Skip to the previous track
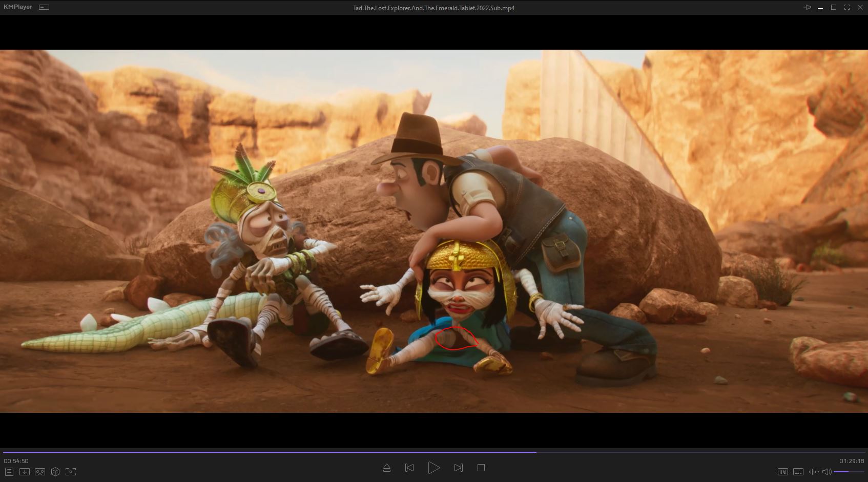The height and width of the screenshot is (482, 868). [409, 468]
